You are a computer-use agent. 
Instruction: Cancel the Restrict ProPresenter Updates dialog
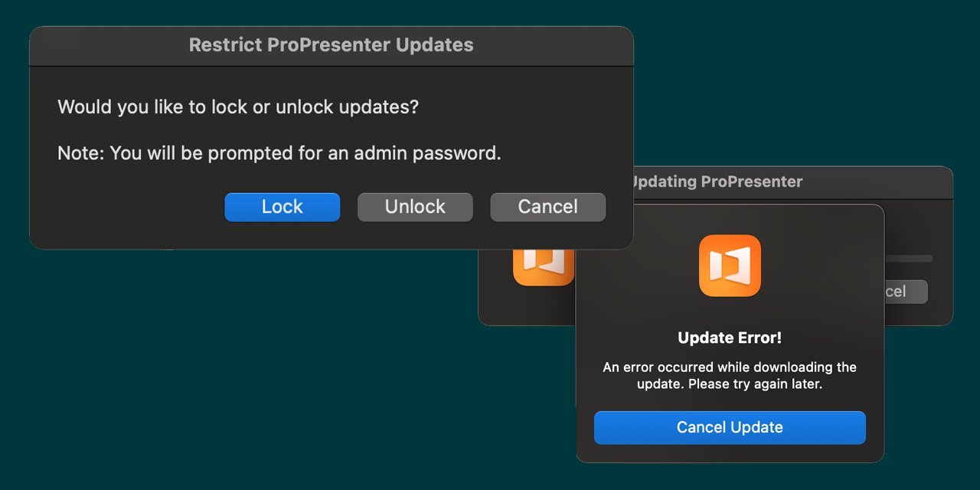point(547,207)
